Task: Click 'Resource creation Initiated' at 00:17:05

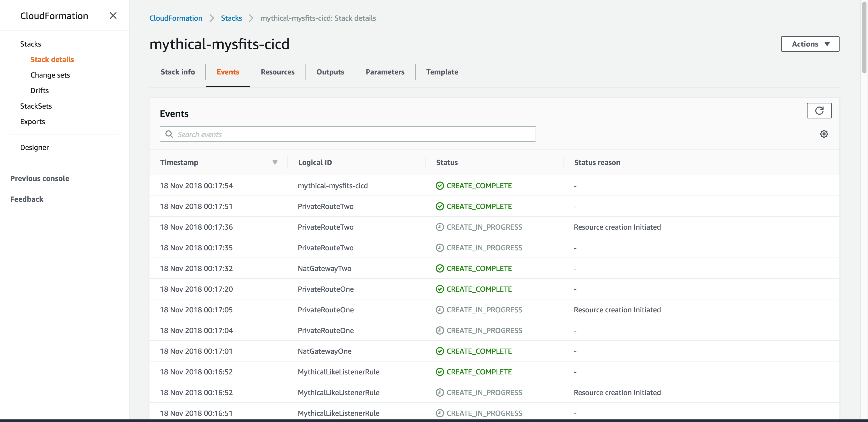Action: click(617, 310)
